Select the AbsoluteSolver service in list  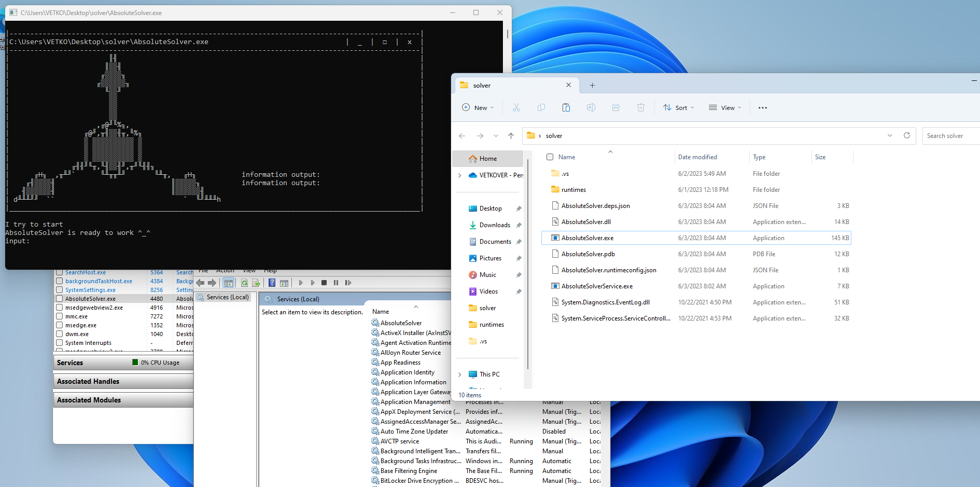click(401, 323)
